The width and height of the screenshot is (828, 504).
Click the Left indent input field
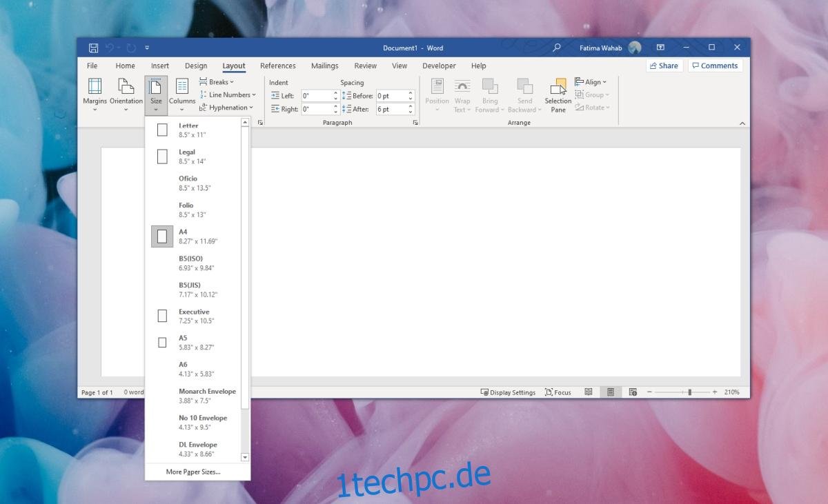pyautogui.click(x=317, y=96)
